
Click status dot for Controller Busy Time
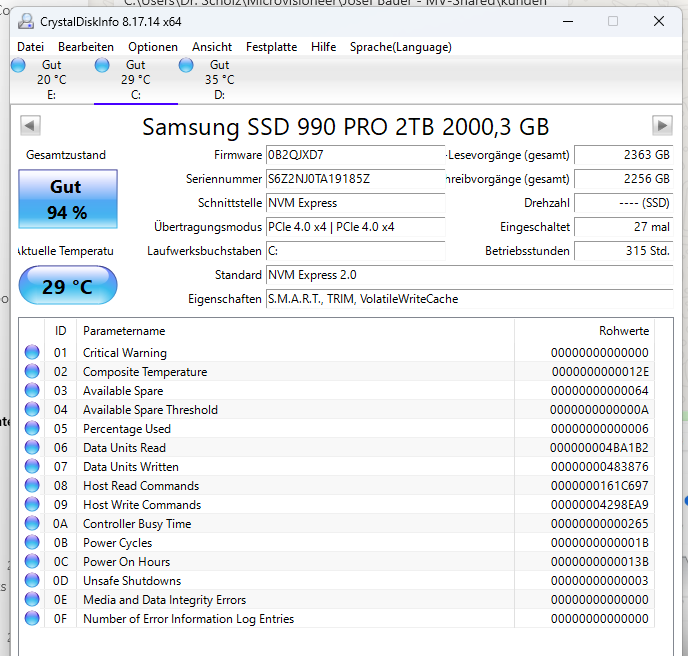point(32,523)
